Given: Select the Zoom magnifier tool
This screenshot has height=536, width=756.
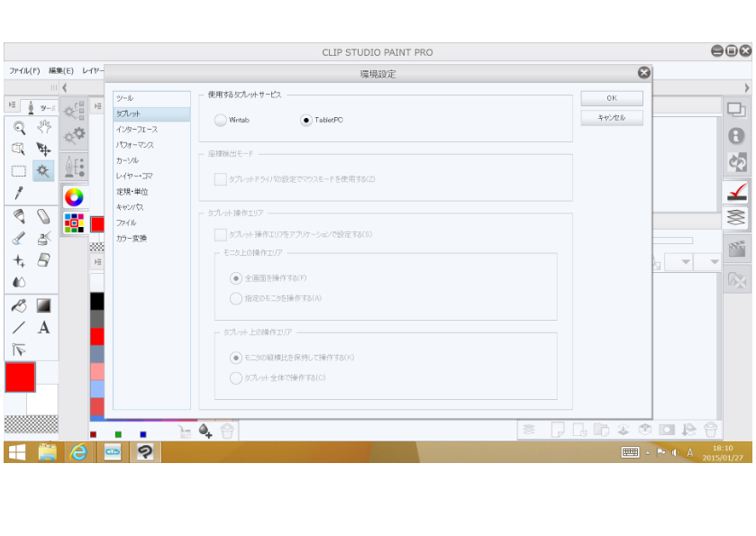Looking at the screenshot, I should (x=19, y=128).
